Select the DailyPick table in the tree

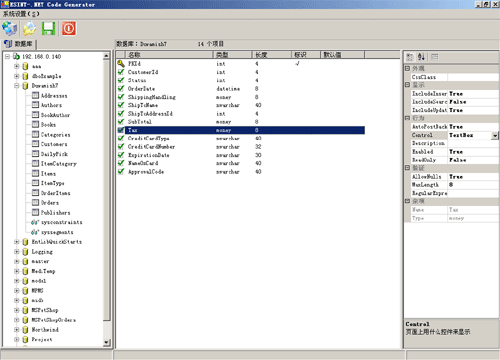point(54,154)
